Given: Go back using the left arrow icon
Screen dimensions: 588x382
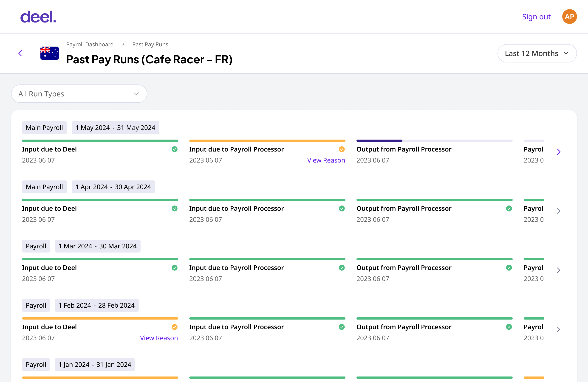Looking at the screenshot, I should pos(20,53).
